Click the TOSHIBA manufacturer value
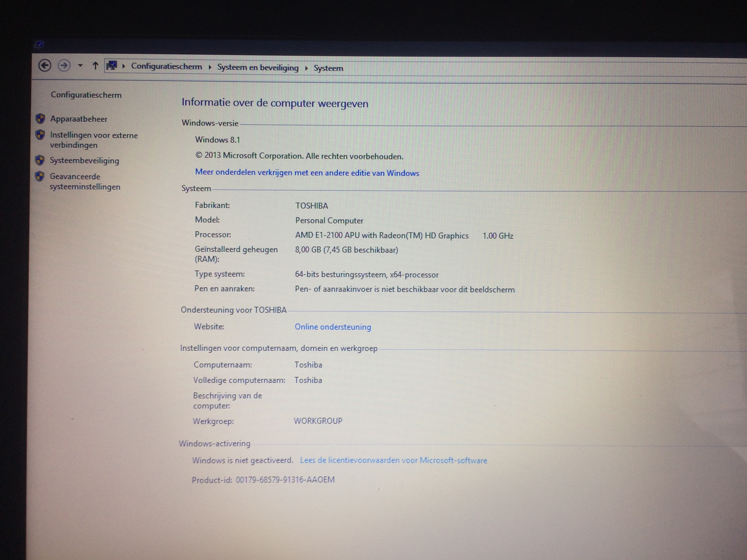Viewport: 747px width, 560px height. click(311, 206)
